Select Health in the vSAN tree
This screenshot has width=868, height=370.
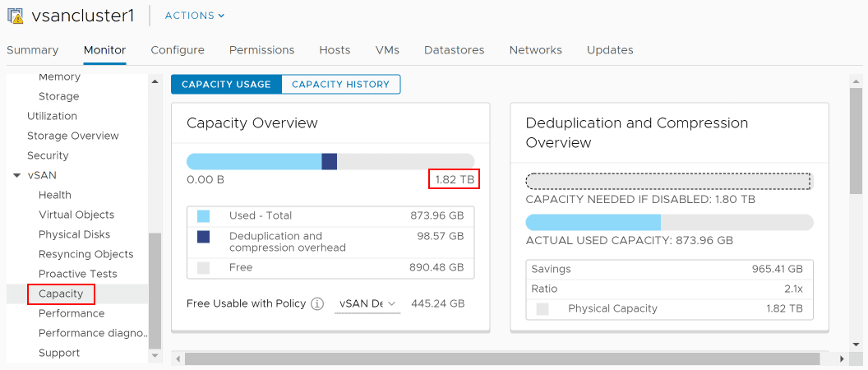click(x=55, y=195)
